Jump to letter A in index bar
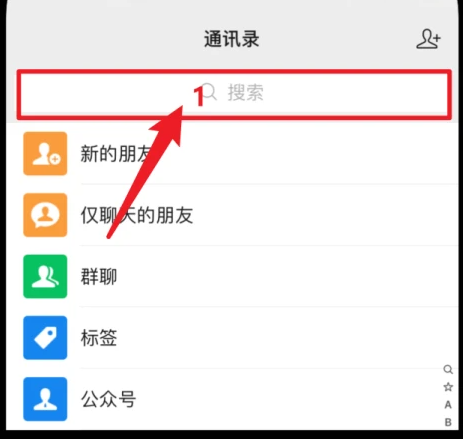 pyautogui.click(x=448, y=405)
